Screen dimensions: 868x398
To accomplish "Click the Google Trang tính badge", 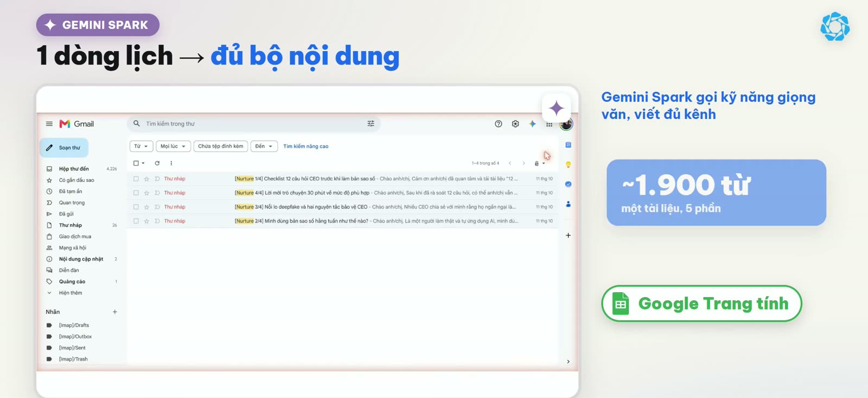I will point(701,304).
